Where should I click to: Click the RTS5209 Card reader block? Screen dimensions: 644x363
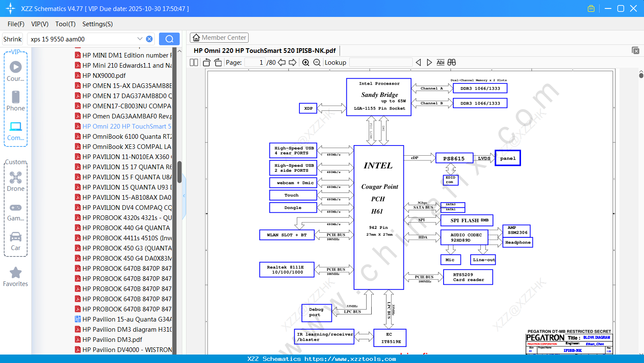coord(468,277)
